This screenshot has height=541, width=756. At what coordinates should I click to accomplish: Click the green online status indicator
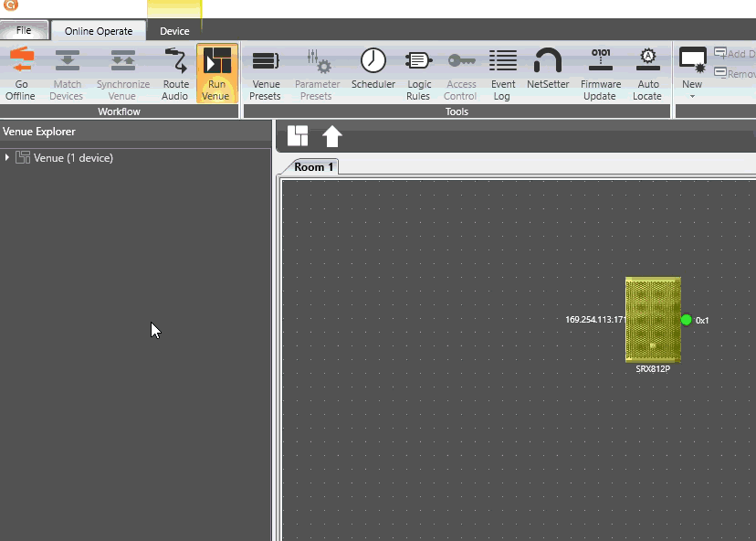point(687,320)
